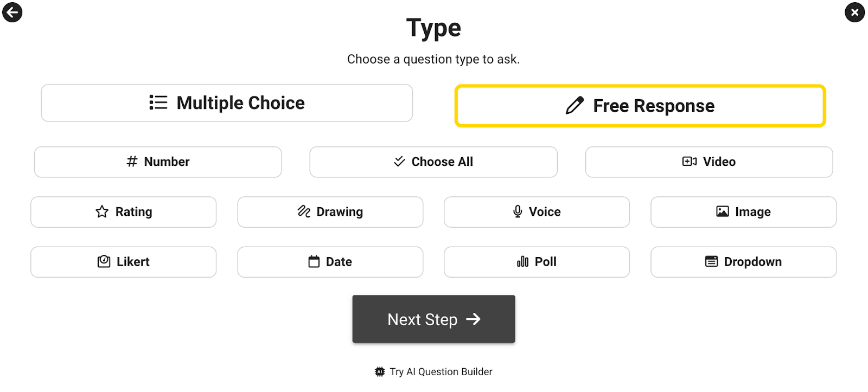Click the Rating star icon
The height and width of the screenshot is (392, 868).
click(102, 211)
